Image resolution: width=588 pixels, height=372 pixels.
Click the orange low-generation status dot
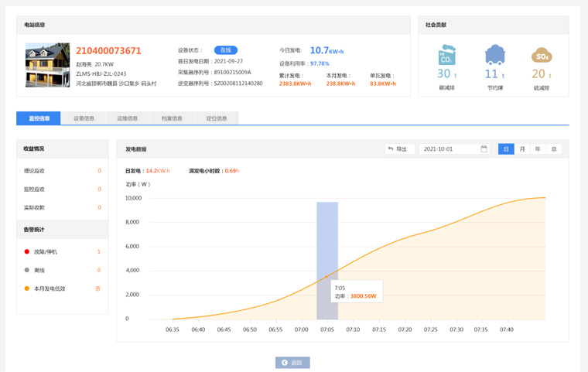(x=27, y=288)
